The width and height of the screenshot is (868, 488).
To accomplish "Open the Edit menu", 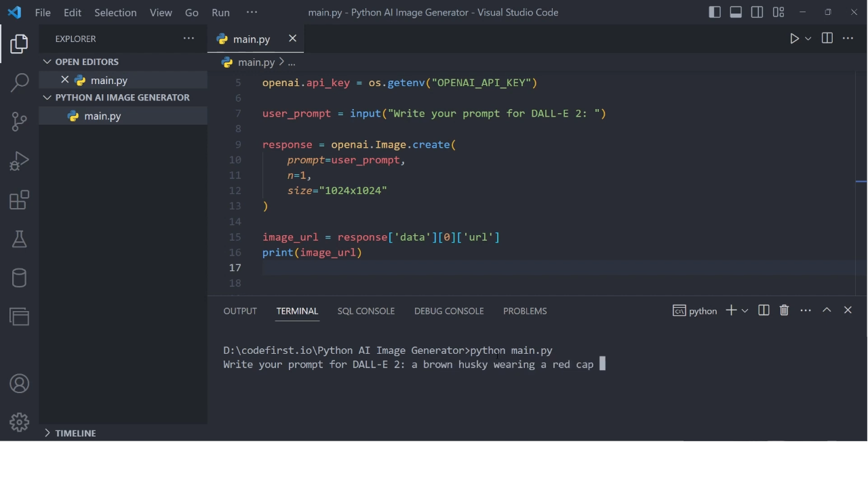I will [73, 12].
